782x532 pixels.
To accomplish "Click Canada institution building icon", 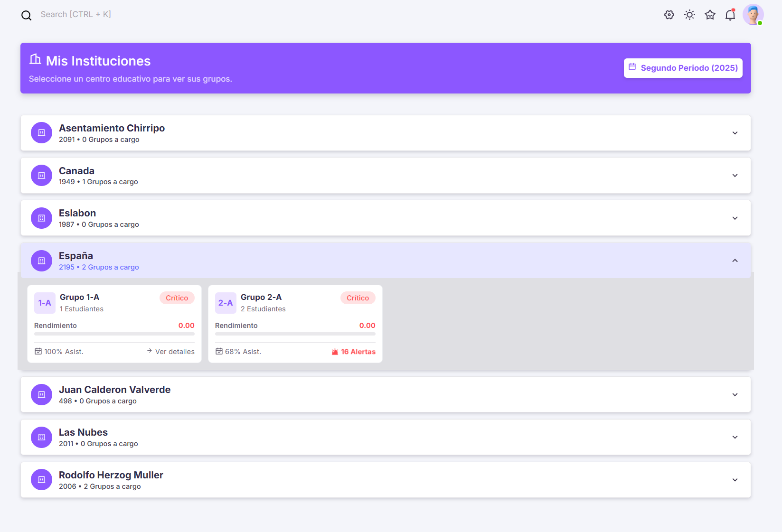I will [41, 176].
